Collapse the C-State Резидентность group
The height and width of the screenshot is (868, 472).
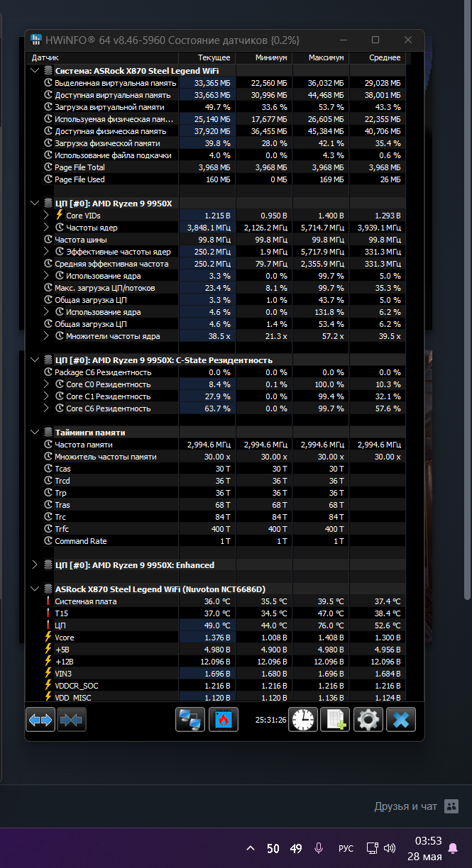(35, 360)
